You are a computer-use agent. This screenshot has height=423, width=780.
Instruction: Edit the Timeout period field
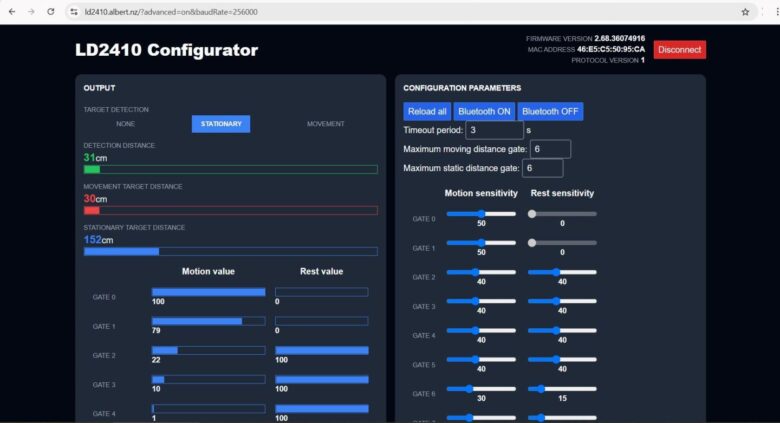tap(494, 130)
